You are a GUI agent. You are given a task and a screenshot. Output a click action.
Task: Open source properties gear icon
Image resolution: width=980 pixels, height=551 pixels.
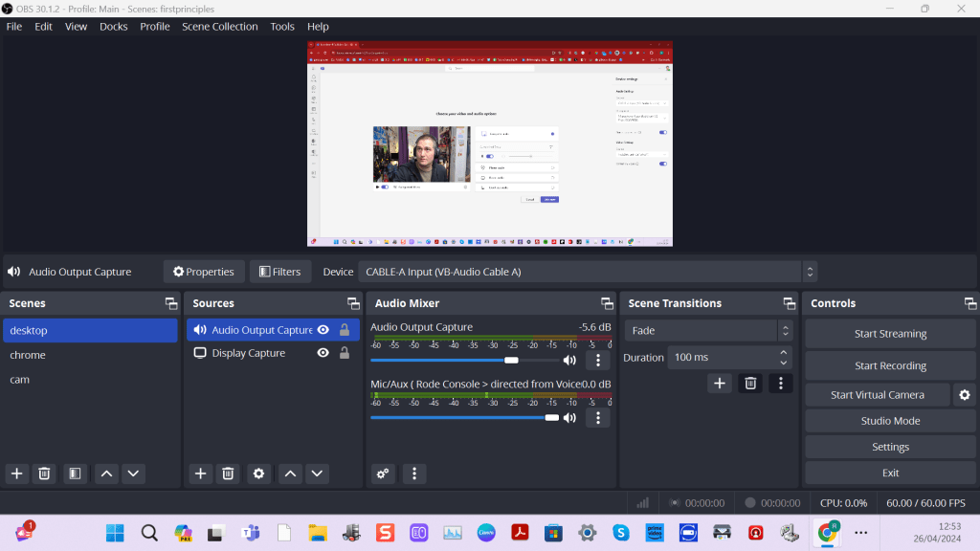coord(258,474)
